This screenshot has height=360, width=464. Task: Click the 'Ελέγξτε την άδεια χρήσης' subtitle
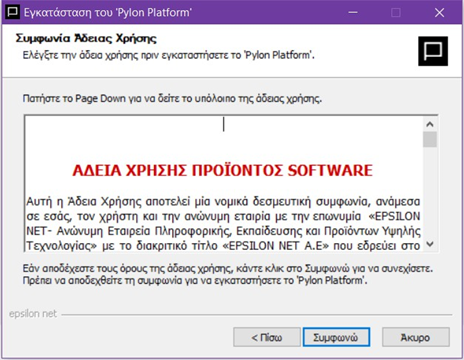coord(169,55)
